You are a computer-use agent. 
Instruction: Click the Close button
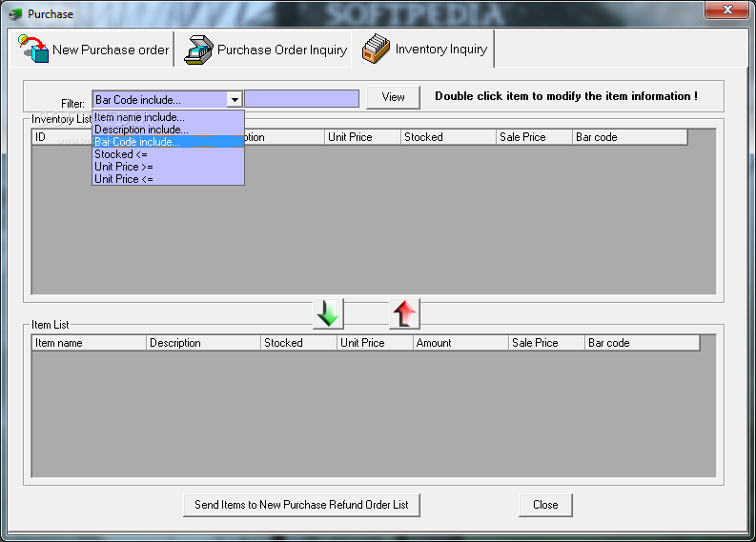[545, 505]
